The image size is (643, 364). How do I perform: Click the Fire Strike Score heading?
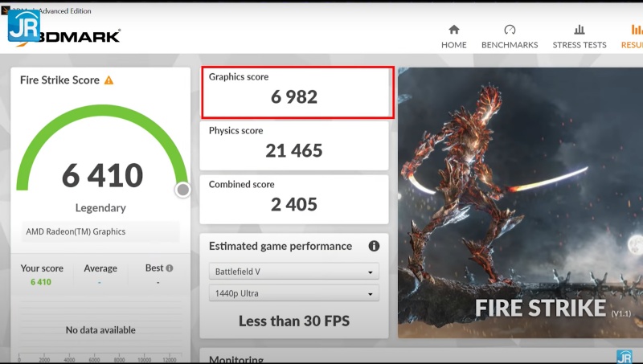coord(59,80)
